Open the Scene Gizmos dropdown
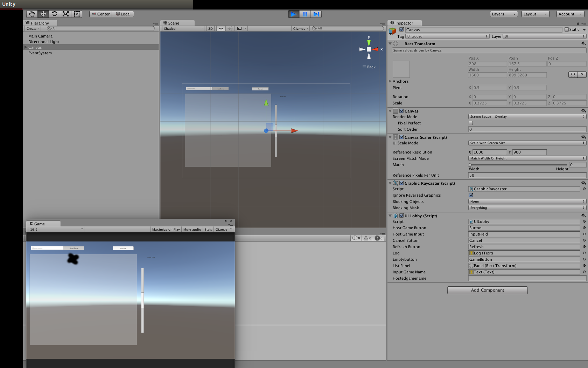Viewport: 588px width, 368px height. [x=301, y=29]
